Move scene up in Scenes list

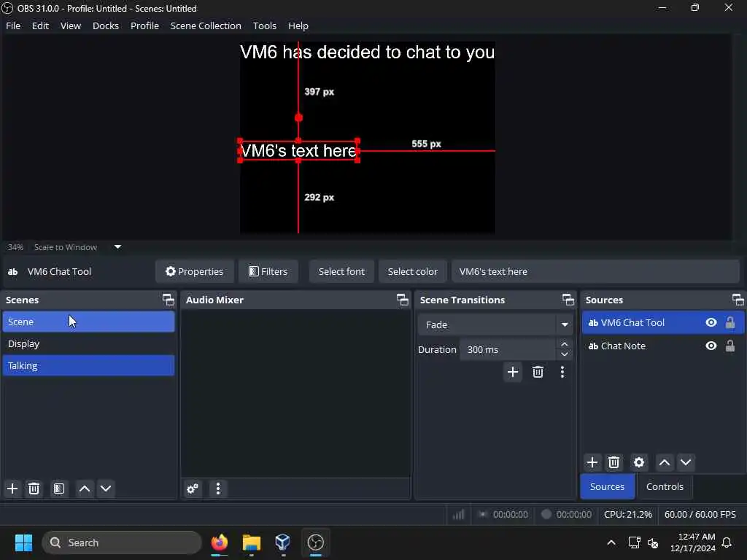coord(85,489)
